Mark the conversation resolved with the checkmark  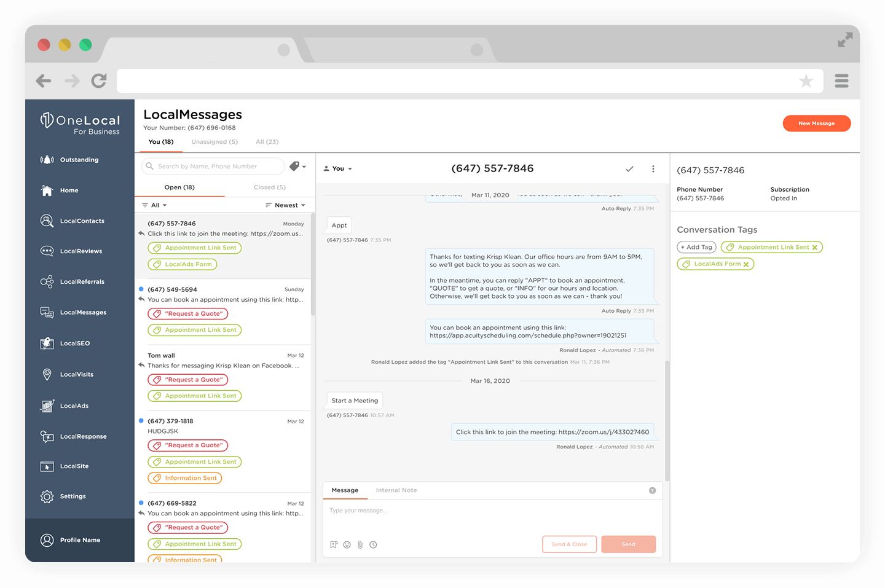(x=629, y=168)
